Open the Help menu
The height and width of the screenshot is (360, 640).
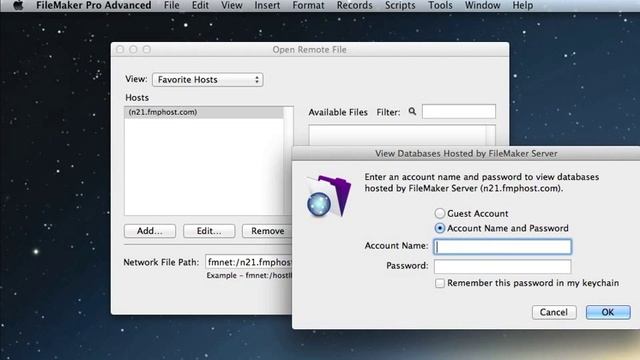pos(523,5)
